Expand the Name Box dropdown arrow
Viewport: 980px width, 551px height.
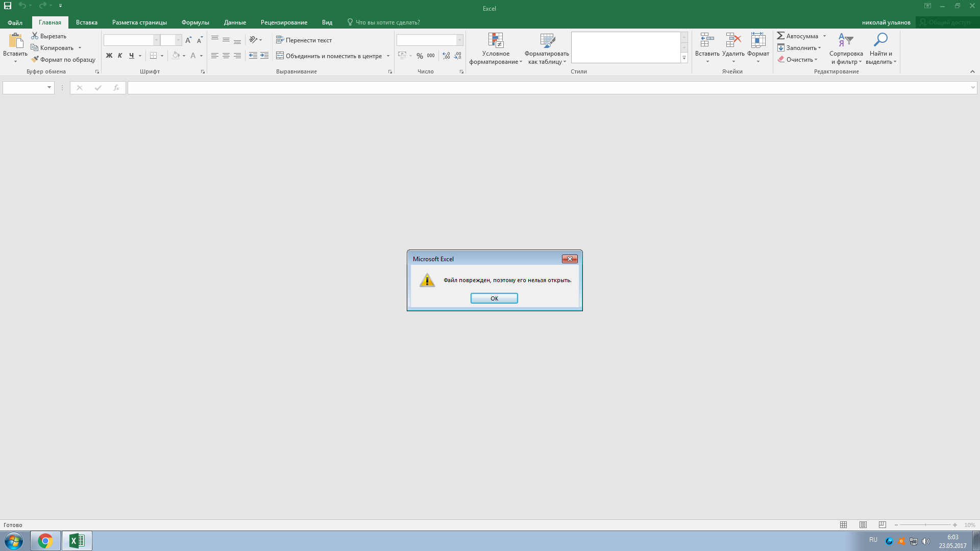(x=49, y=88)
